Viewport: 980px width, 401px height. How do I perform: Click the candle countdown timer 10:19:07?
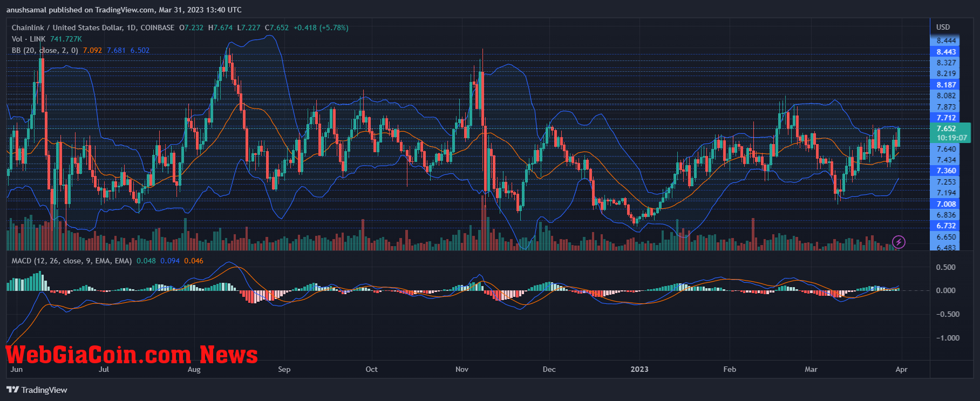point(951,138)
